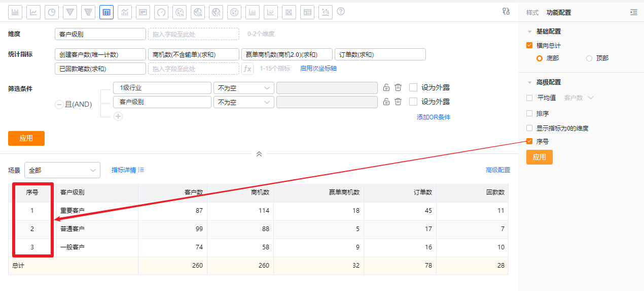Switch to the 样式 tab
644x291 pixels.
pos(532,13)
